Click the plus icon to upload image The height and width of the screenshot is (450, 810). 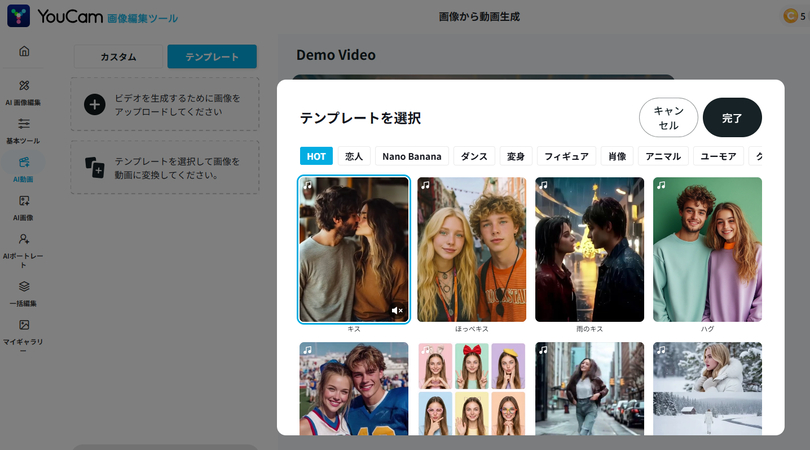pyautogui.click(x=95, y=104)
